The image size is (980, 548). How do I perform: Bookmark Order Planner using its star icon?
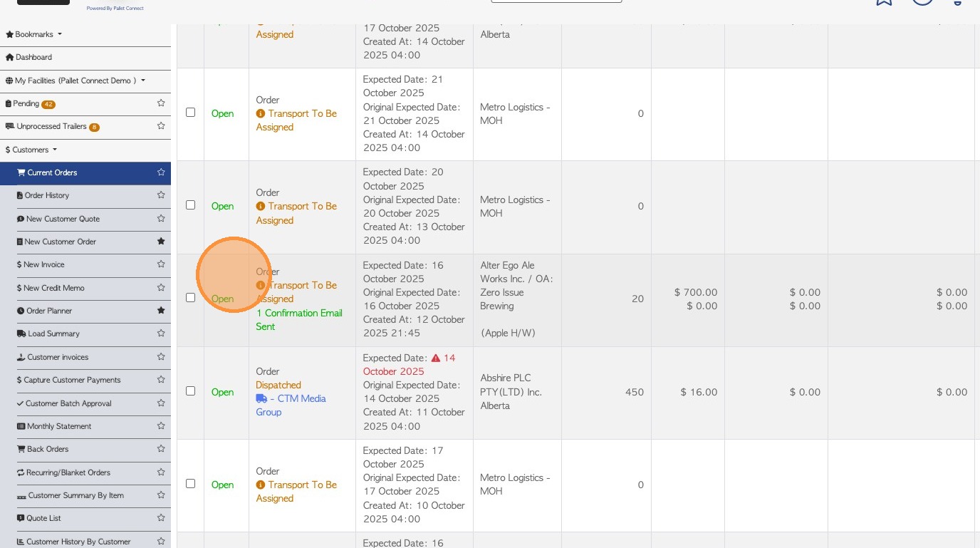[x=161, y=311]
